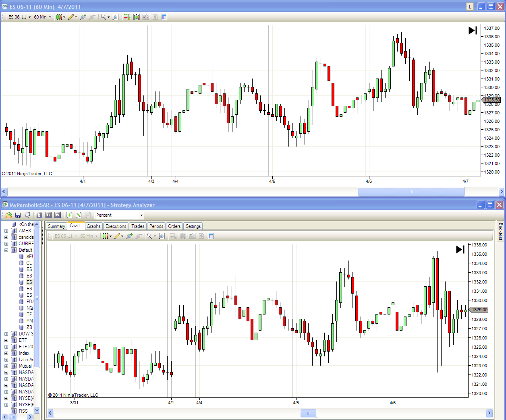Viewport: 506px width, 420px height.
Task: Zoom in using magnifier-plus in top chart toolbar
Action: [83, 17]
